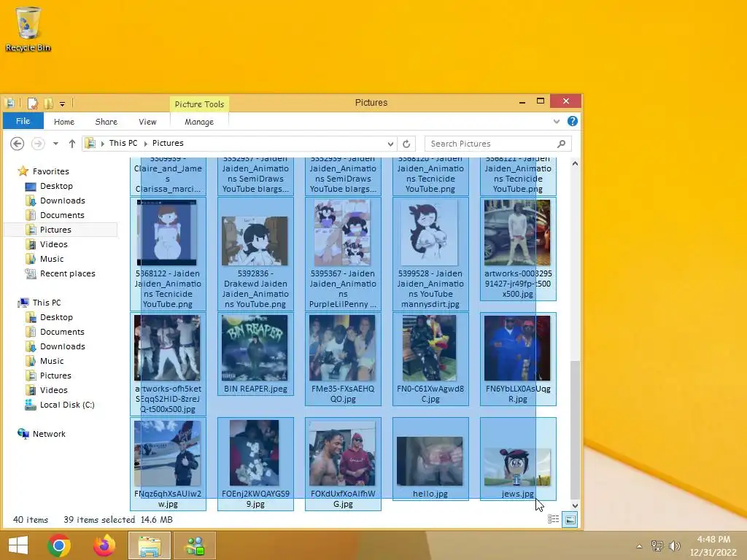Viewport: 747px width, 560px height.
Task: Click the Picture Tools contextual tab header
Action: pyautogui.click(x=199, y=104)
